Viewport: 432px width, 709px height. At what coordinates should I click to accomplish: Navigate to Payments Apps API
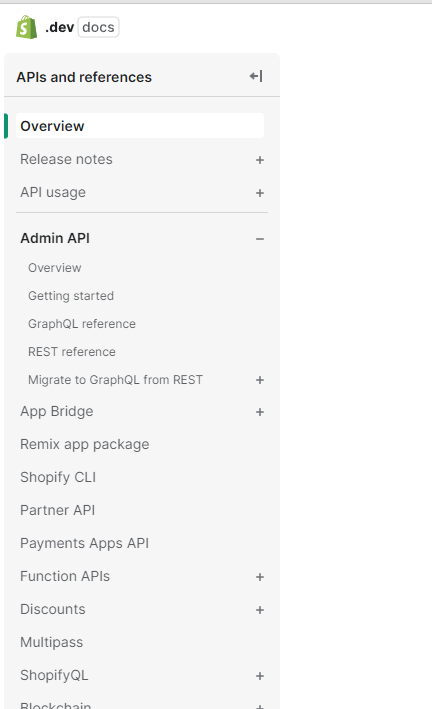[x=85, y=543]
